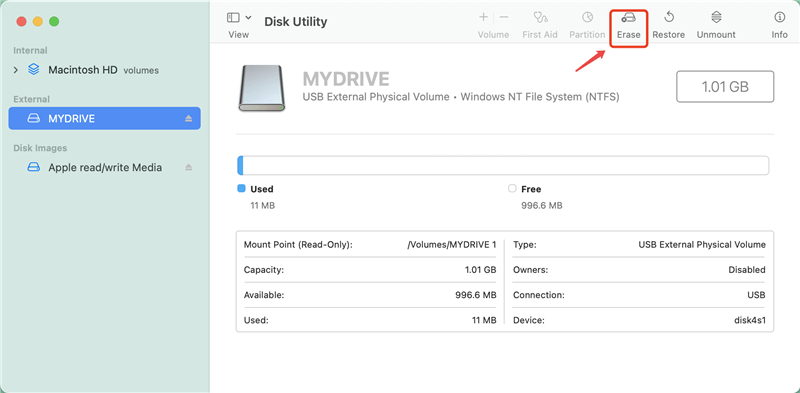The width and height of the screenshot is (800, 393).
Task: Expand the Macintosh HD volumes tree
Action: click(16, 70)
